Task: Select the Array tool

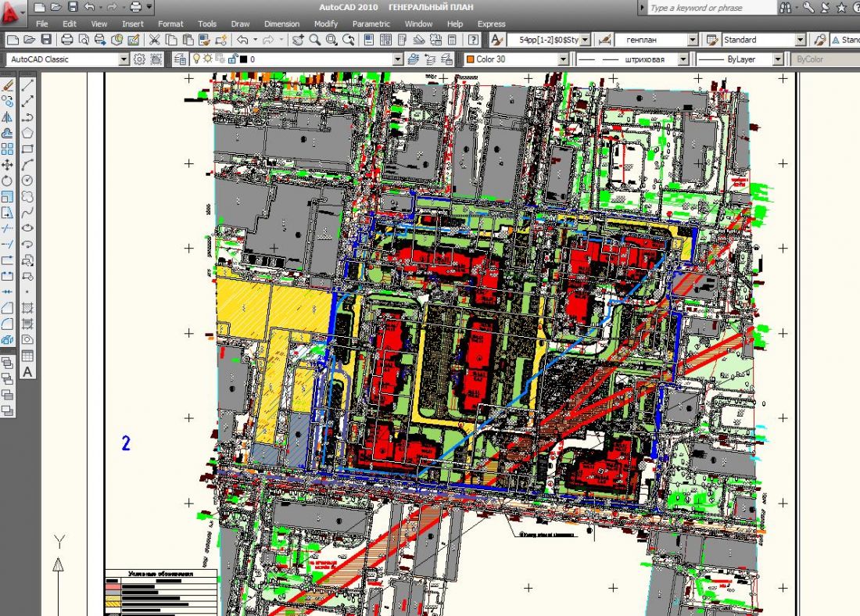Action: coord(8,149)
